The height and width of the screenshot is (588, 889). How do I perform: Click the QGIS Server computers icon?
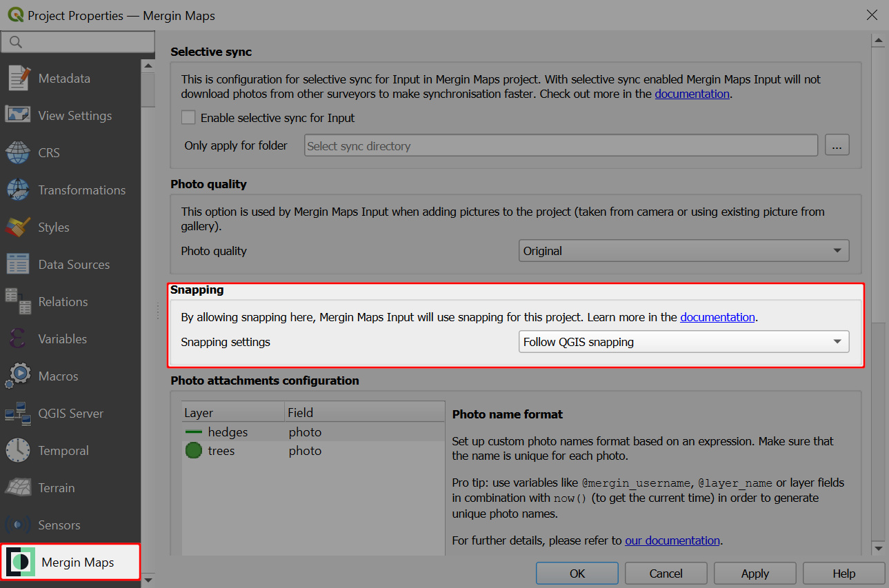tap(19, 413)
